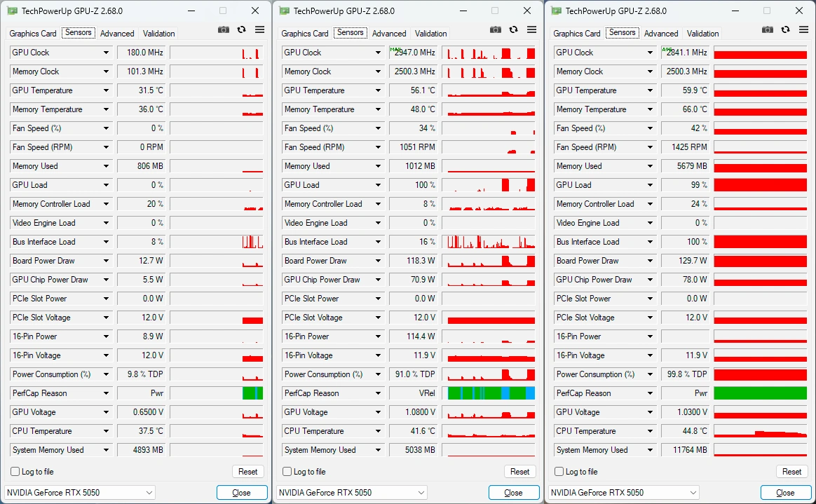This screenshot has height=504, width=816.
Task: Click the VRel PerfCap Reason value
Action: [x=413, y=393]
